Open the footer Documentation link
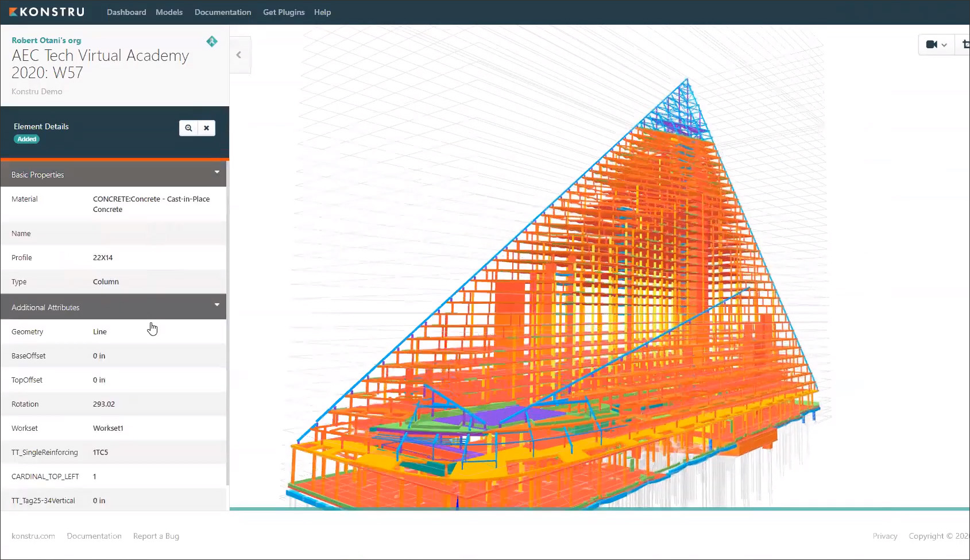This screenshot has width=970, height=560. click(94, 536)
